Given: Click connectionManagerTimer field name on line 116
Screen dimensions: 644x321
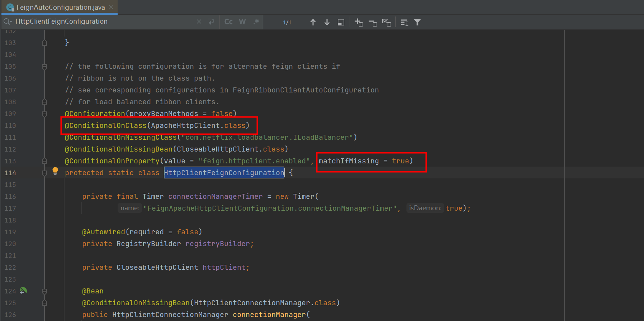Looking at the screenshot, I should point(216,197).
